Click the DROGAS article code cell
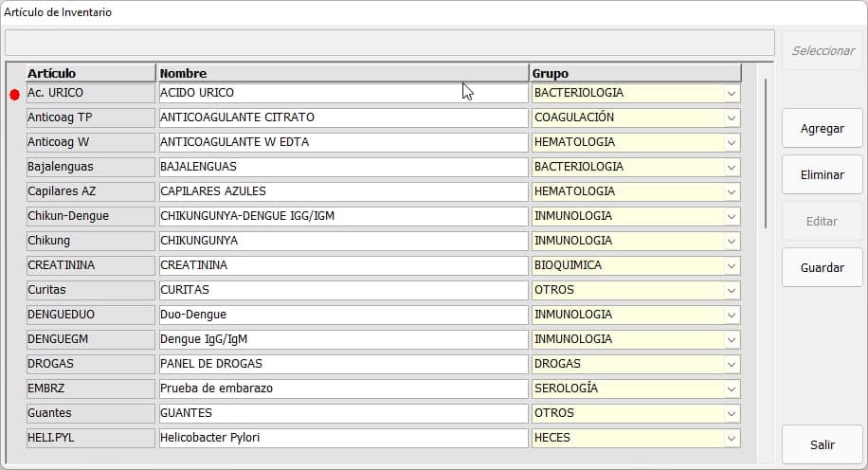The height and width of the screenshot is (470, 868). point(91,364)
